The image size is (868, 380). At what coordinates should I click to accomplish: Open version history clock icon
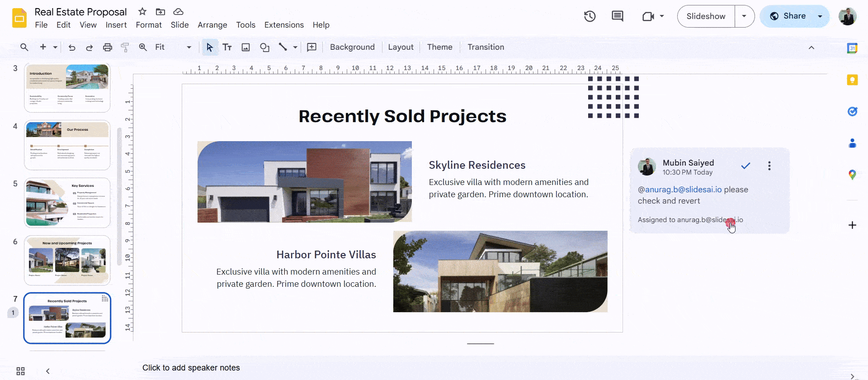point(590,17)
